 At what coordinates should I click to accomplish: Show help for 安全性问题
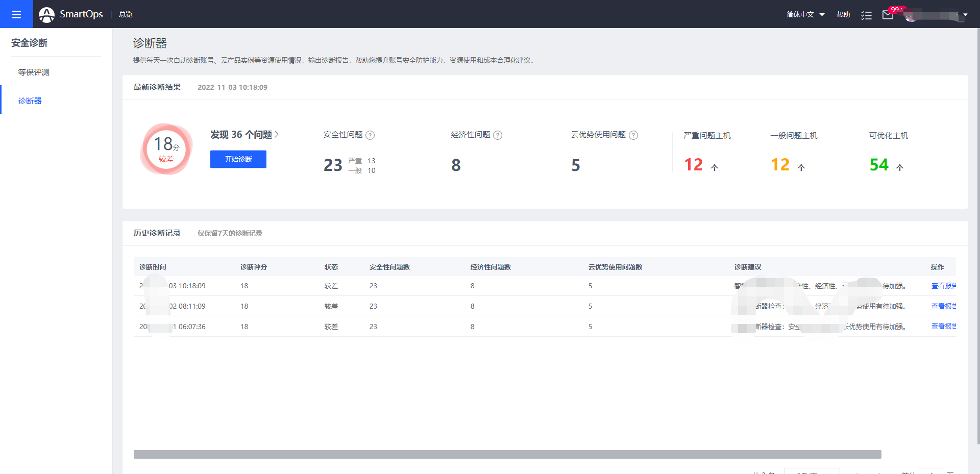coord(370,135)
